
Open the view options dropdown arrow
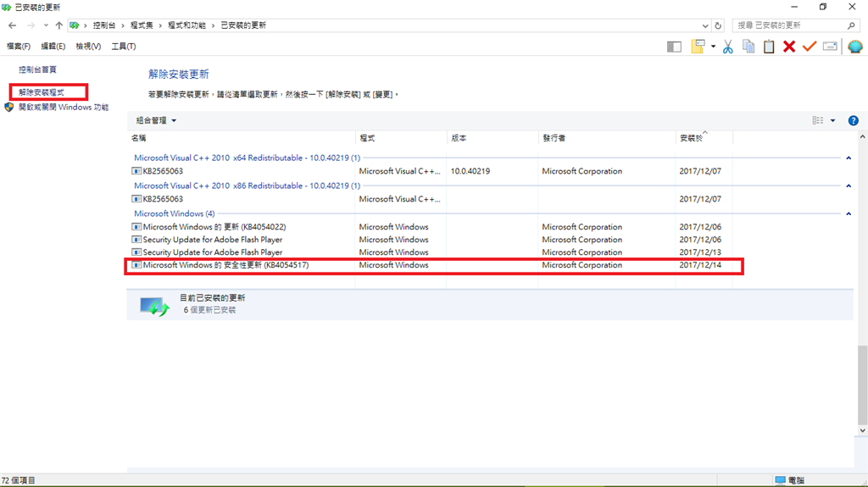[x=832, y=120]
